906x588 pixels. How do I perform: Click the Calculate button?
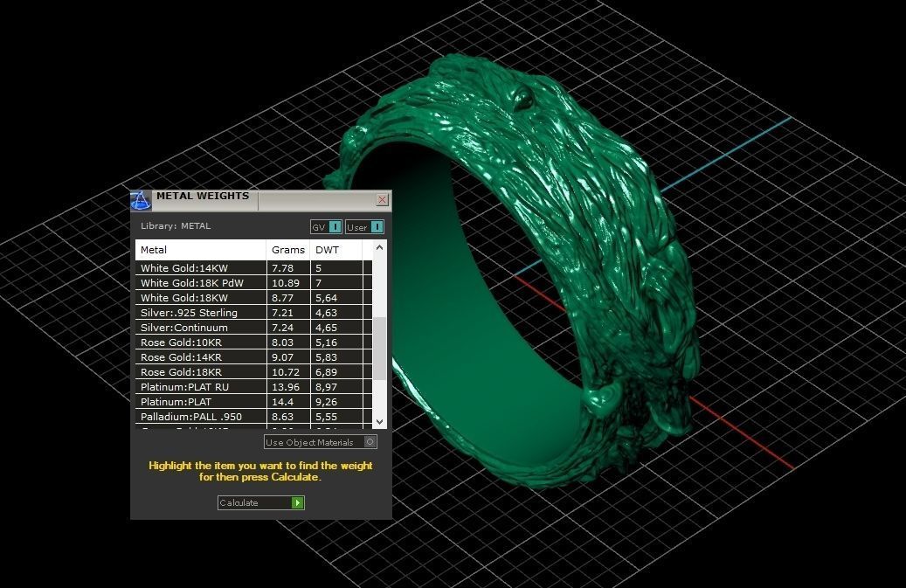261,502
